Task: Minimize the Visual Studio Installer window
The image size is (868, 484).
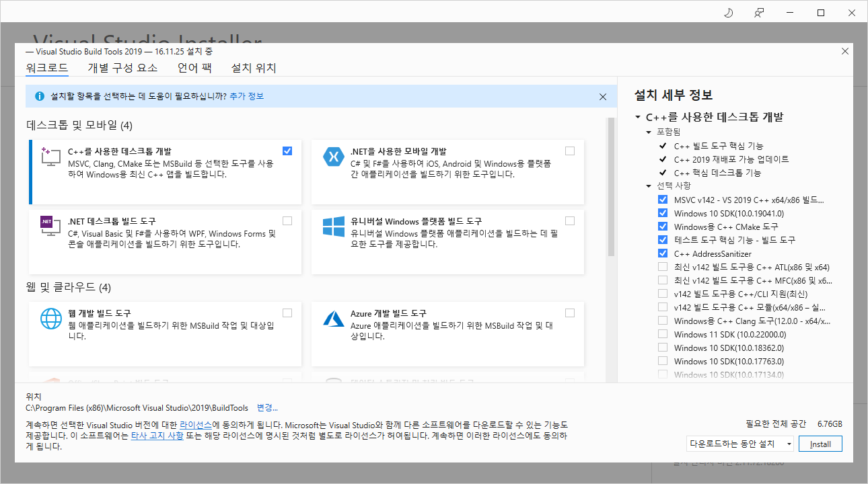Action: click(790, 13)
